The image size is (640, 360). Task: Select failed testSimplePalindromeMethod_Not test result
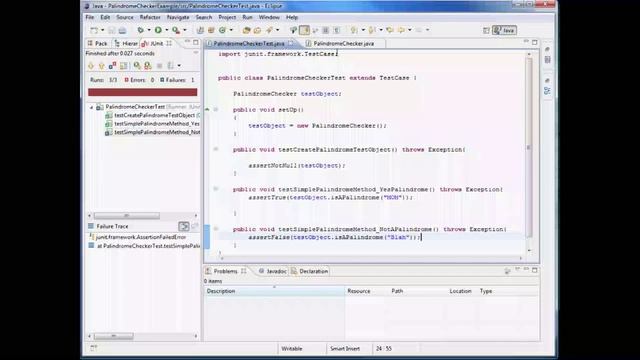(x=152, y=132)
